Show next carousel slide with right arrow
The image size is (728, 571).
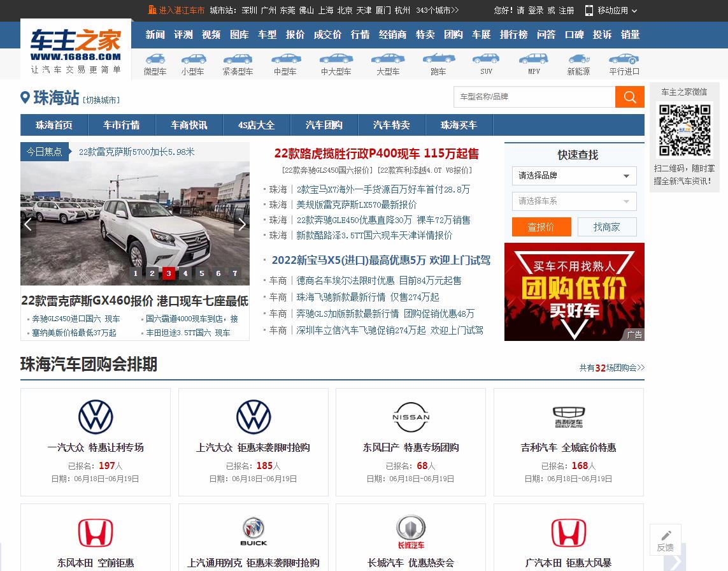[241, 224]
